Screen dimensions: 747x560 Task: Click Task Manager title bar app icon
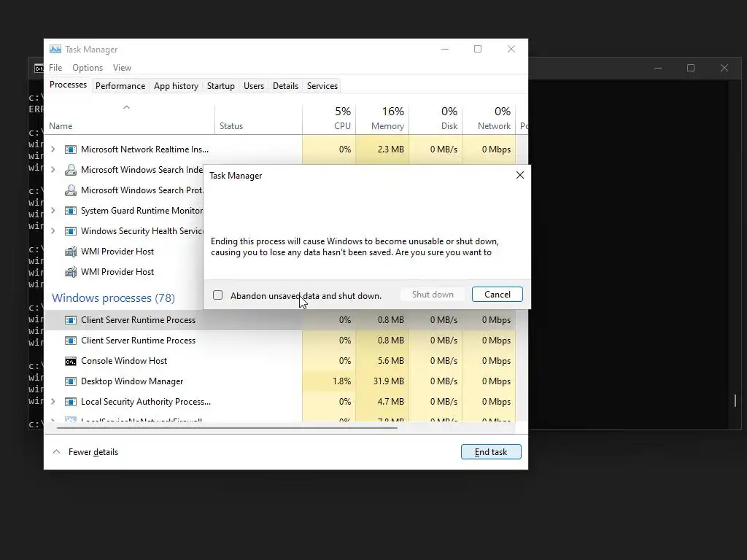pos(55,49)
